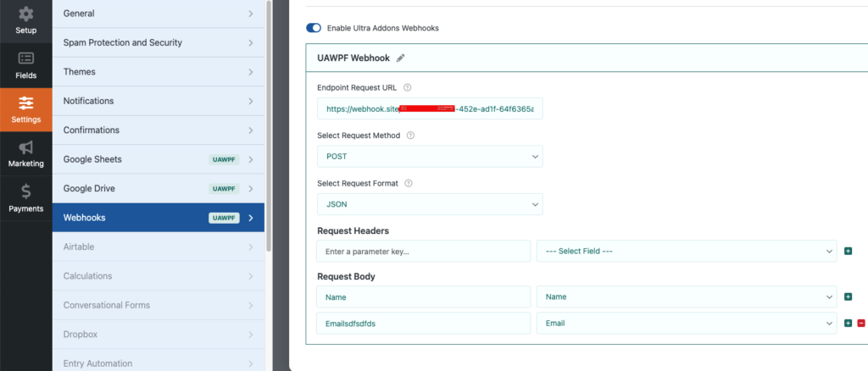Go to Spam Protection and Security settings
This screenshot has width=868, height=371.
click(159, 42)
